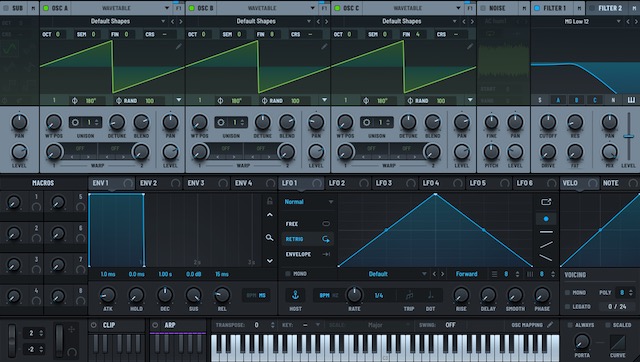
Task: Click the 1/4 LFO rate value
Action: coord(379,295)
